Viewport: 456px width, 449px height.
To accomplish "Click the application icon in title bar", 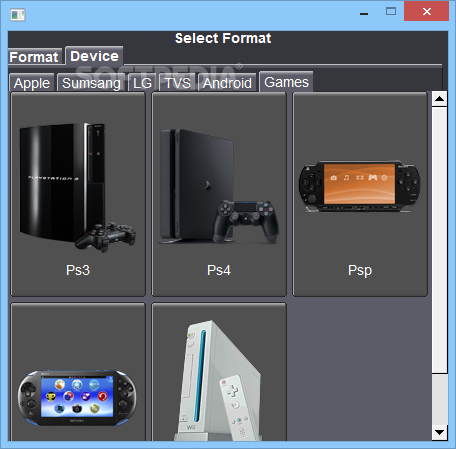I will (17, 15).
